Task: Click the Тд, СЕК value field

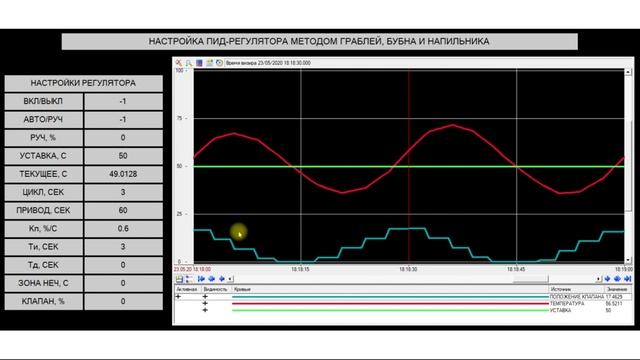Action: click(123, 265)
